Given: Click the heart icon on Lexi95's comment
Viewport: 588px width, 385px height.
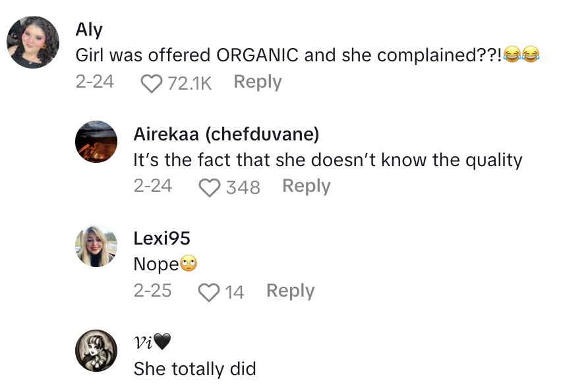Looking at the screenshot, I should pyautogui.click(x=209, y=291).
